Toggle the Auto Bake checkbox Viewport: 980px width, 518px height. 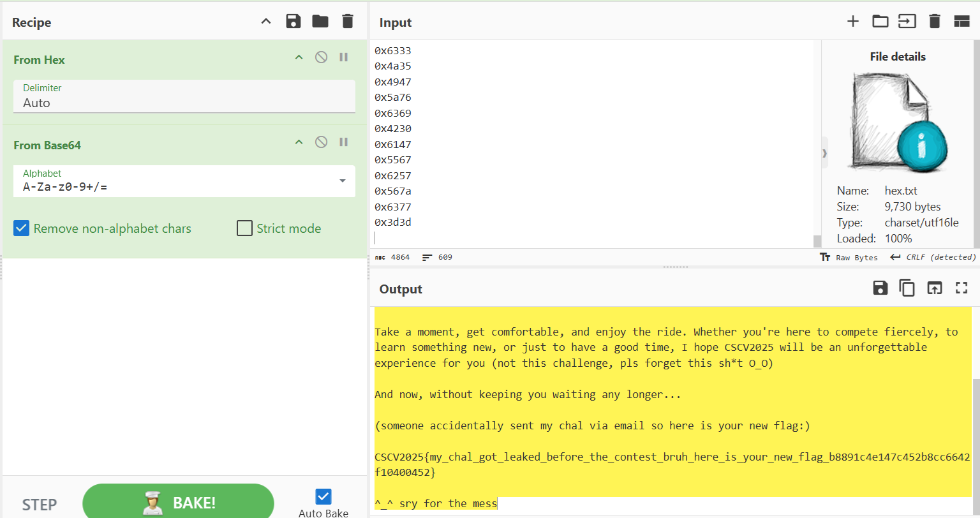[323, 496]
